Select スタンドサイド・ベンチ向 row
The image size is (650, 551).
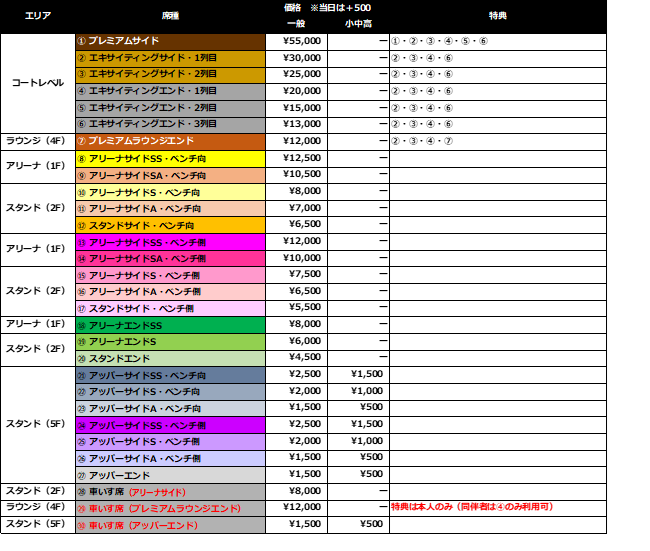tap(170, 226)
